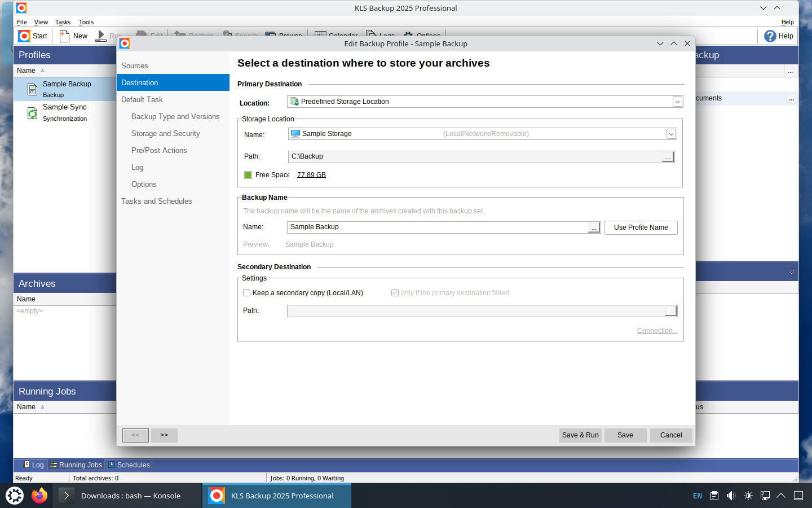812x508 pixels.
Task: Browse for storage Path C:\Backup
Action: click(668, 157)
